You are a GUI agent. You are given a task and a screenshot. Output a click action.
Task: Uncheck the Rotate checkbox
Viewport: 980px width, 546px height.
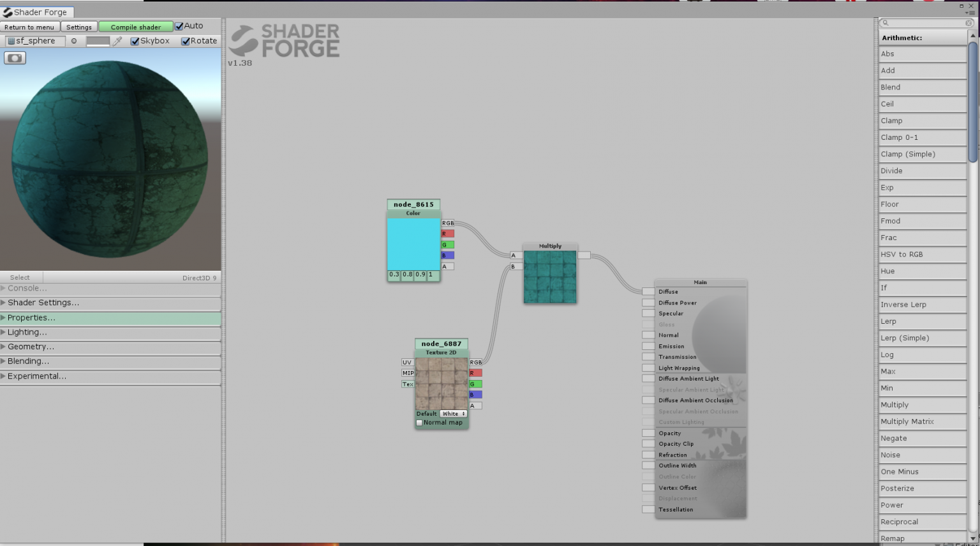186,41
